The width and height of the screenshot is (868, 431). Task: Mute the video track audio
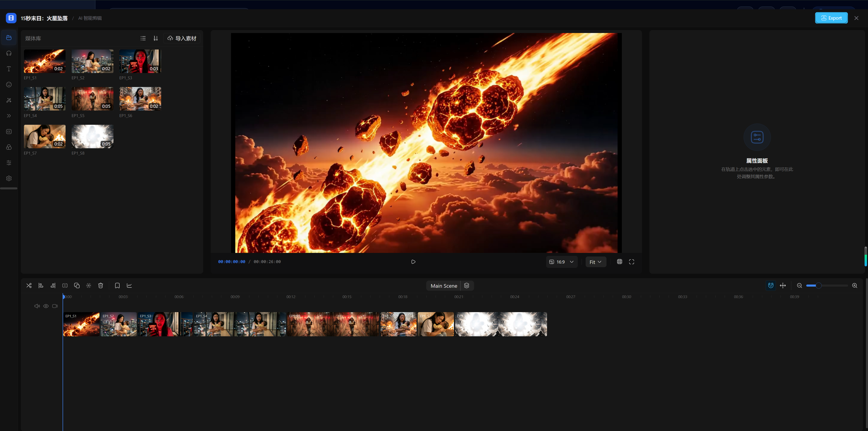[37, 306]
